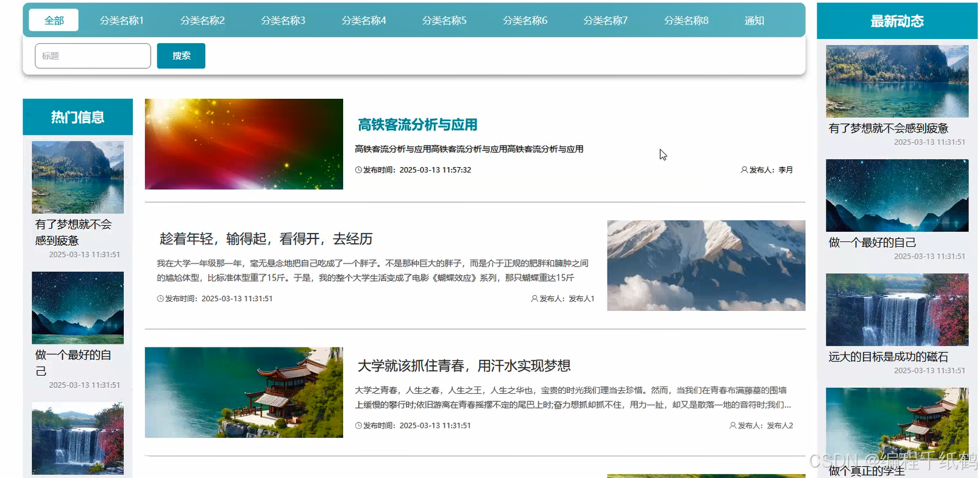980x478 pixels.
Task: Open 最新动态 title 远大的目标是成功的磁石
Action: 888,357
